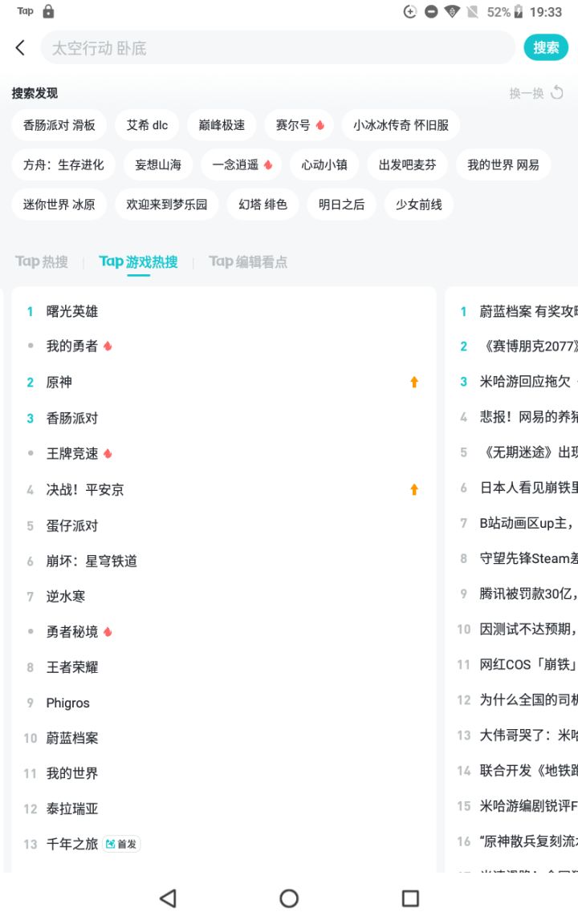The width and height of the screenshot is (578, 924).
Task: Click the search input field
Action: pos(277,48)
